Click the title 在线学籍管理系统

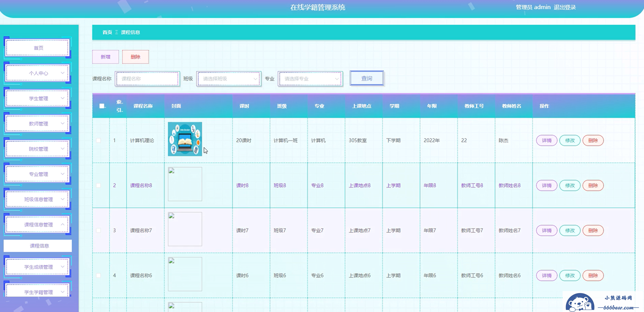(x=318, y=8)
